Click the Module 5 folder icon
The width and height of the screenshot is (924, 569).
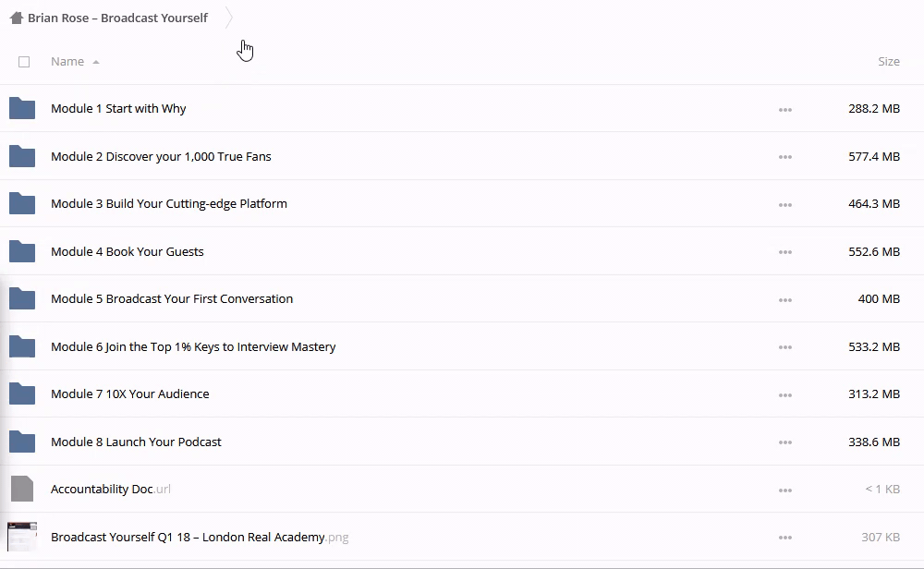[22, 299]
